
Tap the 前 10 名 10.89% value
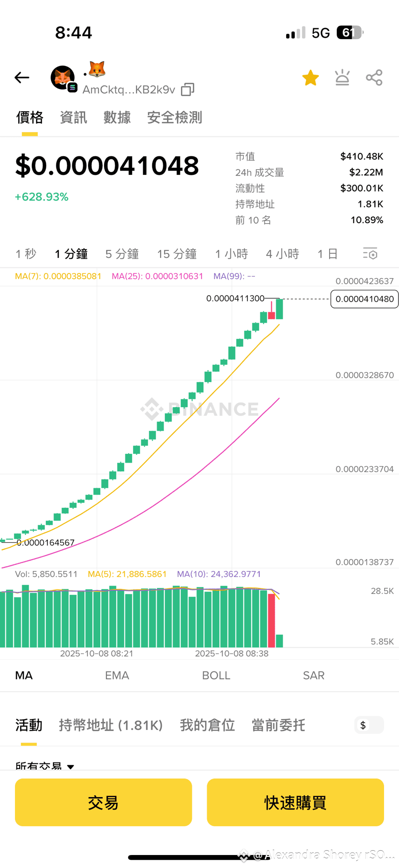[x=367, y=220]
